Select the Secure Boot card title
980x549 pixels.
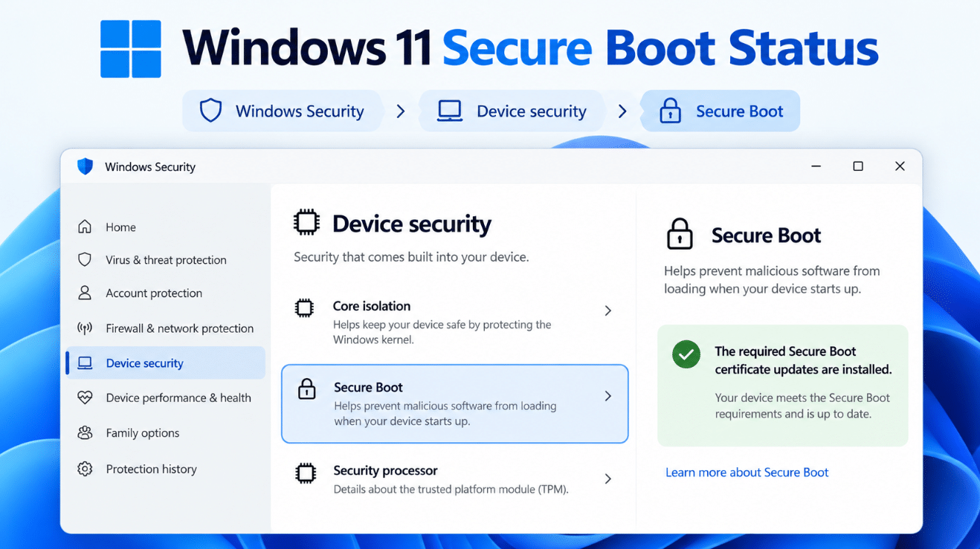368,387
